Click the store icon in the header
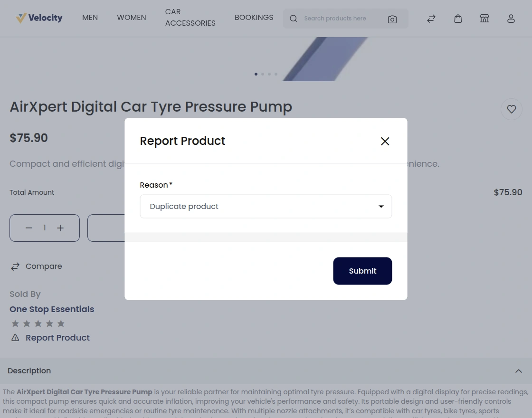 [x=484, y=18]
